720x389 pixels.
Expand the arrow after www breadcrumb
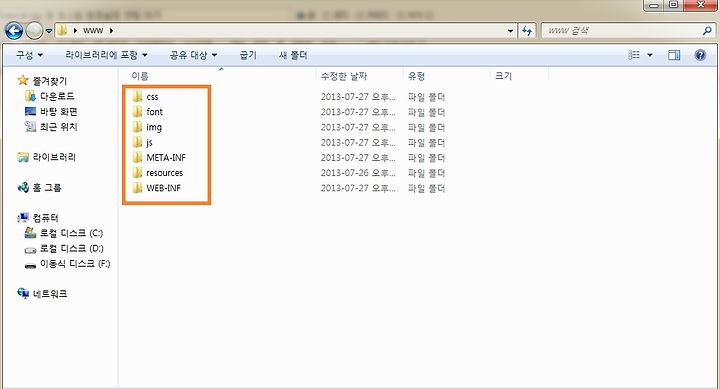click(111, 31)
